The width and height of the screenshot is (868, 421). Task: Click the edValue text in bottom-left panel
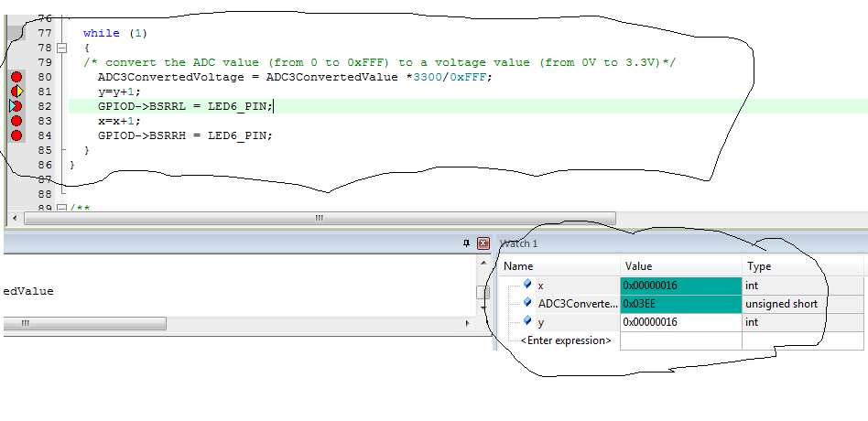pyautogui.click(x=28, y=291)
